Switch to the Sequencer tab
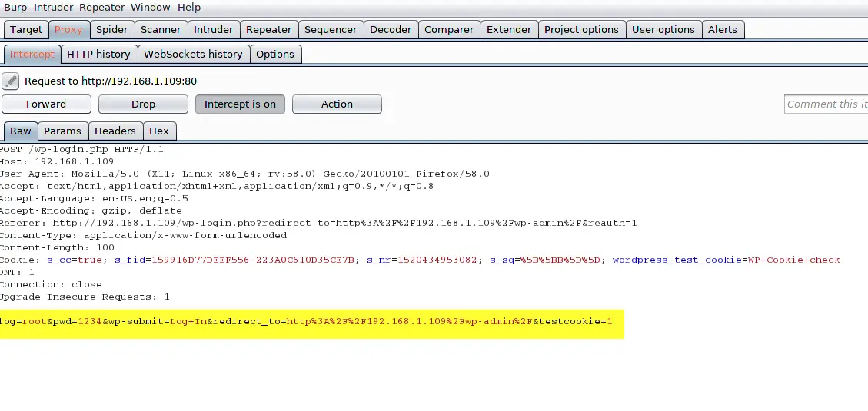This screenshot has height=411, width=868. [x=331, y=30]
